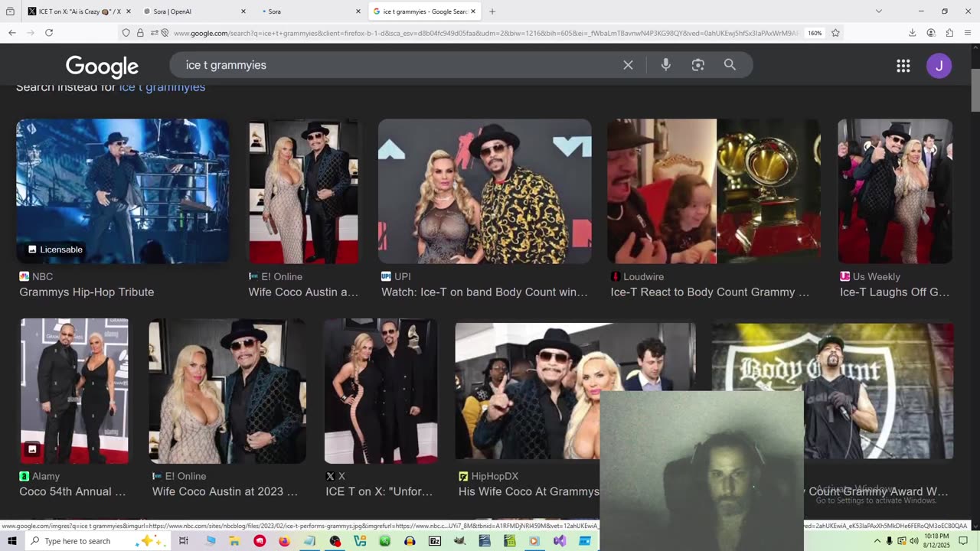Click the 'ice t grammyies' search instead link
Screen dimensions: 980x551
(162, 87)
